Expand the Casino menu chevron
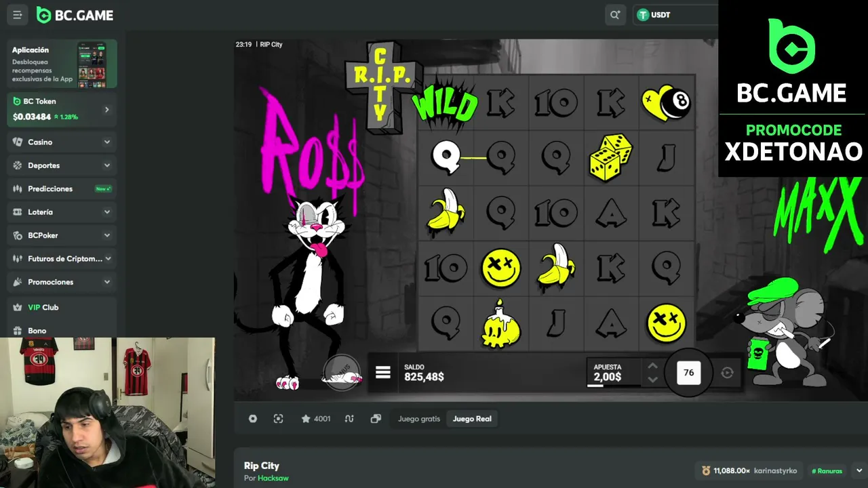Image resolution: width=868 pixels, height=488 pixels. coord(106,142)
